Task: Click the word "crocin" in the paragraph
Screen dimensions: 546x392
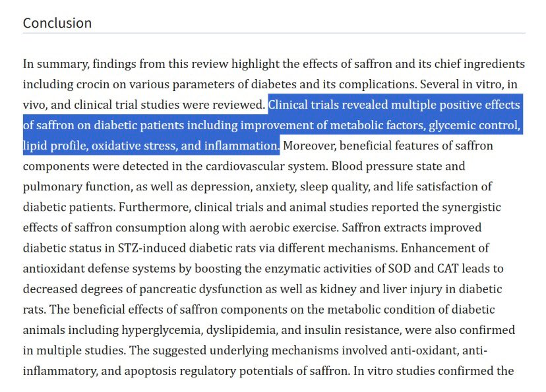Action: pos(92,84)
